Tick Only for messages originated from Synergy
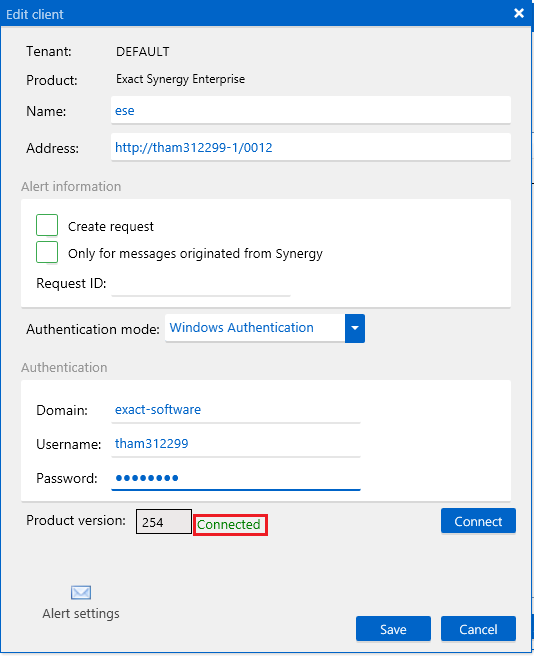The height and width of the screenshot is (656, 535). pos(47,252)
